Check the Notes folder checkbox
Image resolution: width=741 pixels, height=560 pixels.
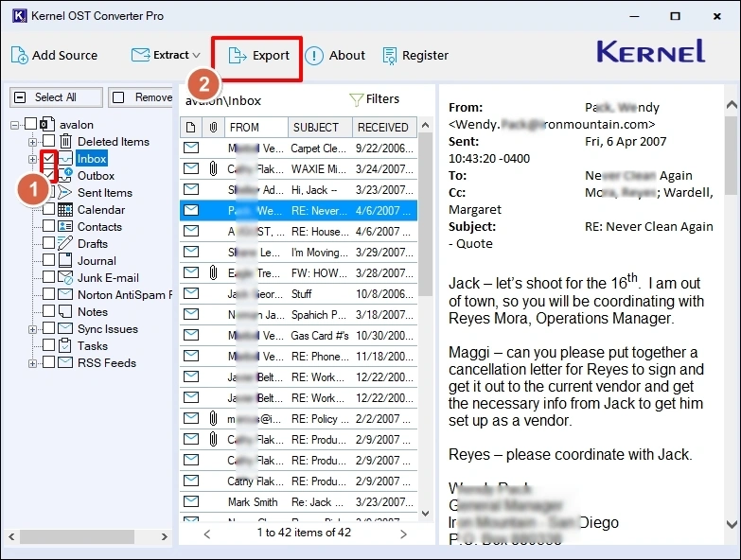[48, 311]
